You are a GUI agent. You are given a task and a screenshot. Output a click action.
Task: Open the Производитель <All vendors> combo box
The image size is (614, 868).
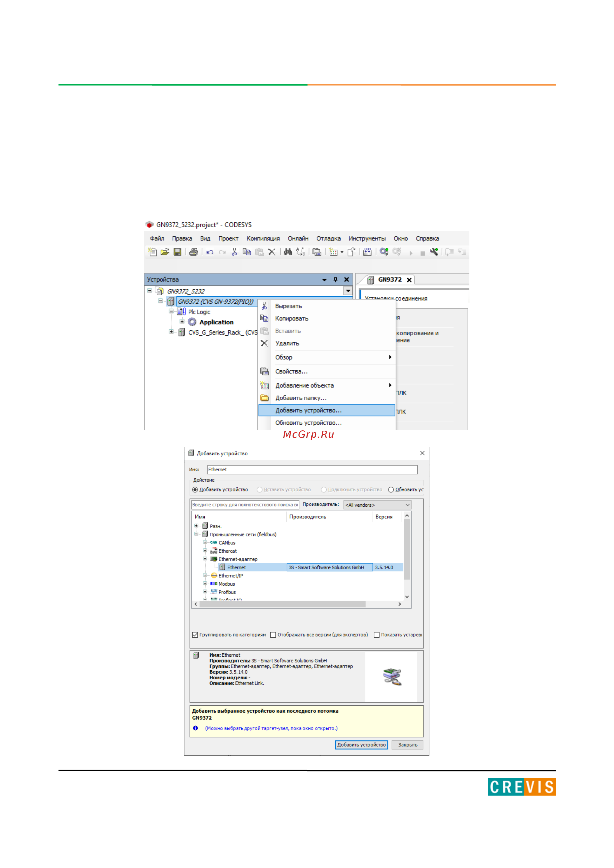[377, 505]
